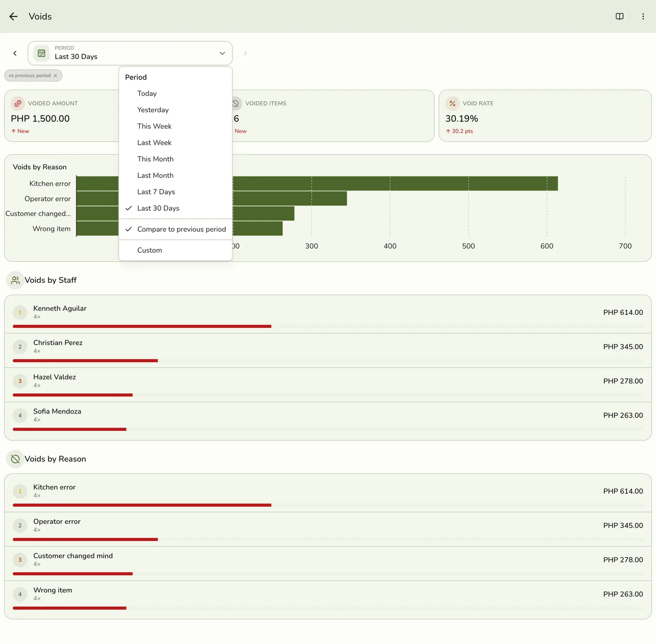Image resolution: width=656 pixels, height=644 pixels.
Task: Click the Voids by Staff people icon
Action: click(15, 280)
